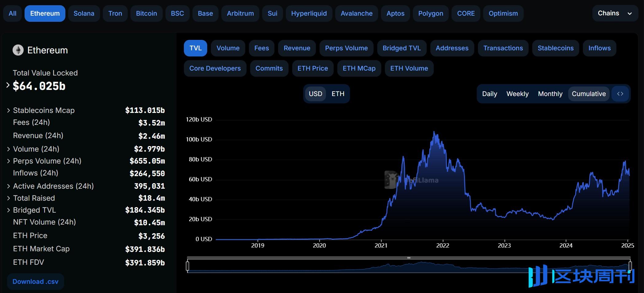Screen dimensions: 644x293
Task: Click the selected Ethereum chain tab
Action: [x=45, y=13]
